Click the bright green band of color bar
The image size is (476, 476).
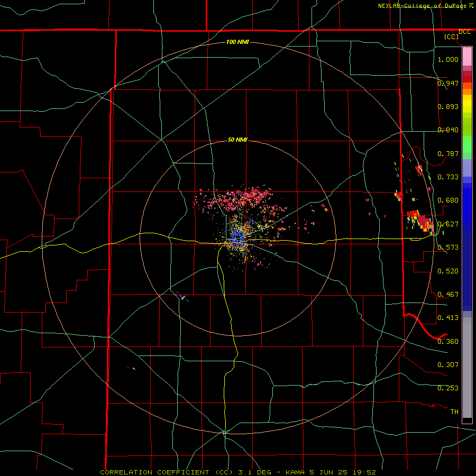click(467, 144)
